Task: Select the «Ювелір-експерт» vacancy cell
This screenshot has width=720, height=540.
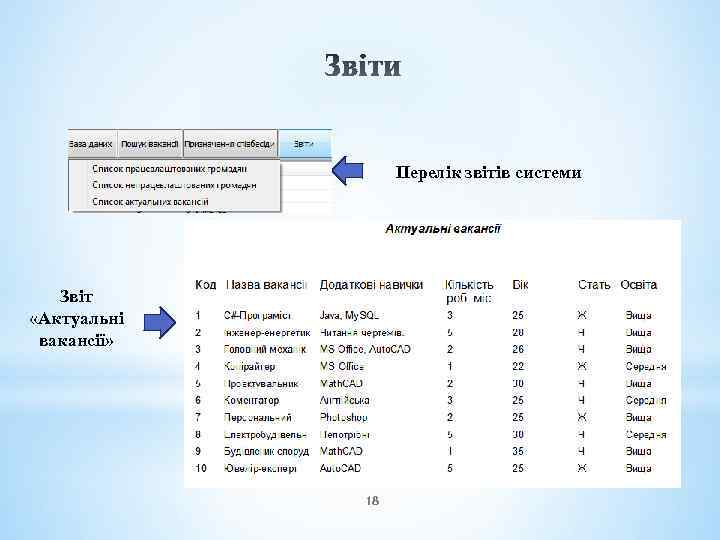Action: (260, 468)
